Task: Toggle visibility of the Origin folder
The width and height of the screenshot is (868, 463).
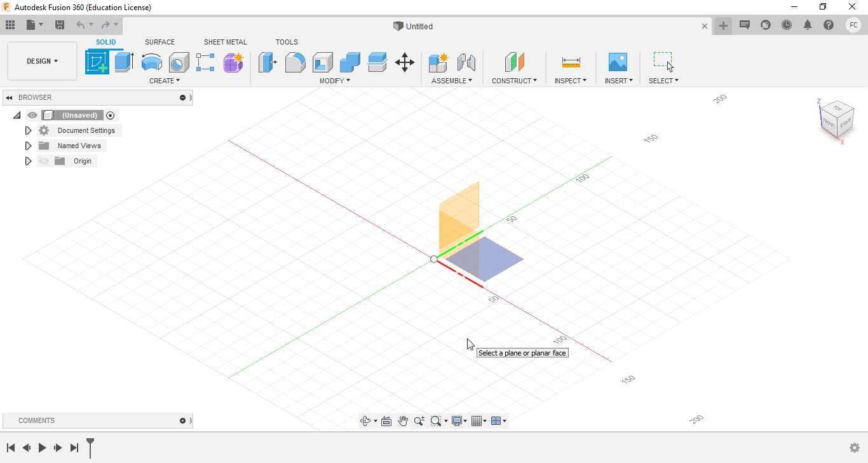Action: pyautogui.click(x=44, y=161)
